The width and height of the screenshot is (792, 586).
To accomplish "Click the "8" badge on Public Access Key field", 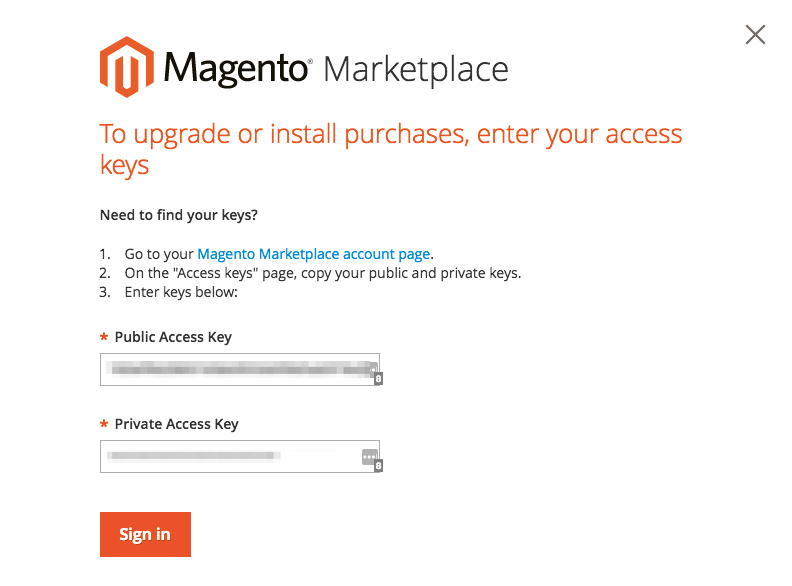I will pyautogui.click(x=378, y=379).
